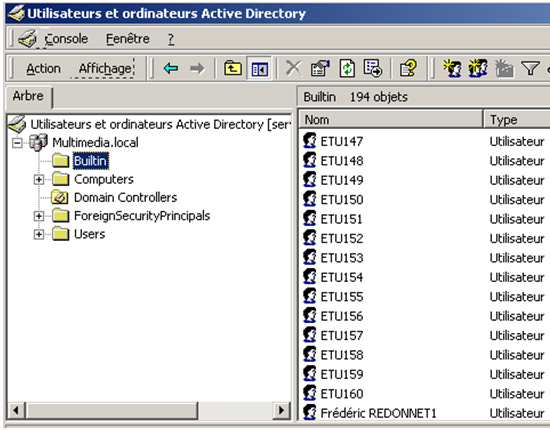
Task: Select user ETU149 in the list
Action: 342,180
